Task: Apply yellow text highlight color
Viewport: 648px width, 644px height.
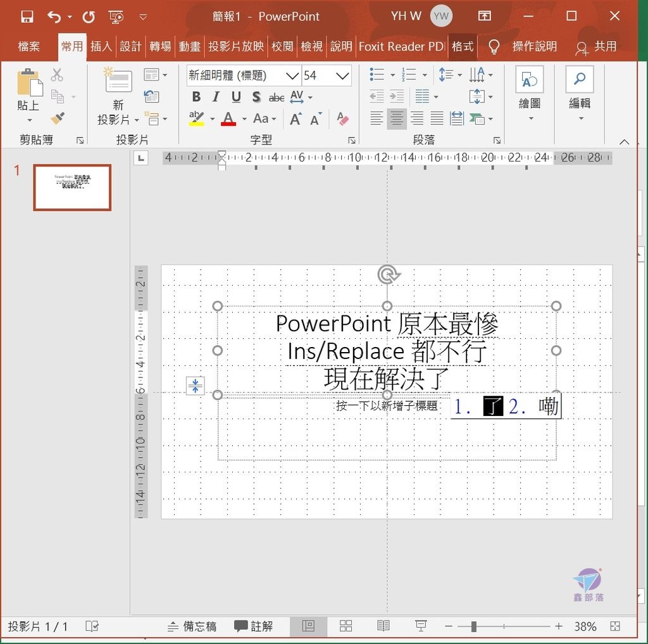Action: (197, 118)
